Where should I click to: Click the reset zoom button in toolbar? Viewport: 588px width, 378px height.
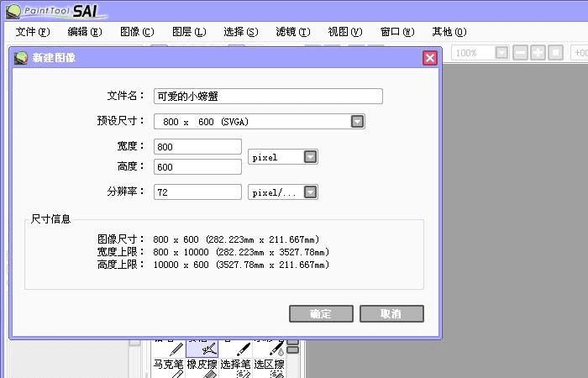tap(556, 52)
